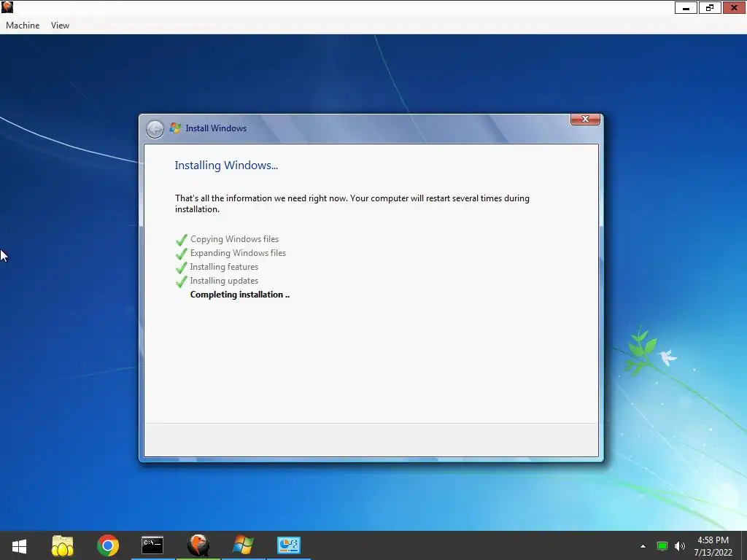
Task: Click the green monitor tray icon
Action: click(x=662, y=546)
